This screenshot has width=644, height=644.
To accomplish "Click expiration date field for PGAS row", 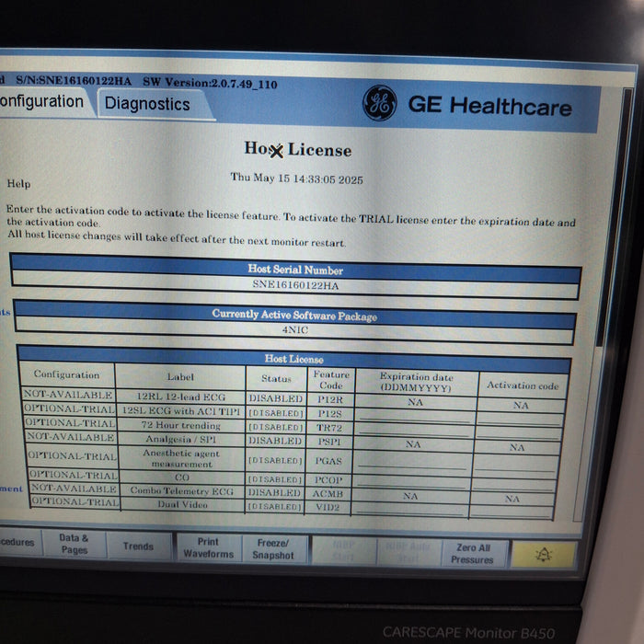I will point(412,462).
